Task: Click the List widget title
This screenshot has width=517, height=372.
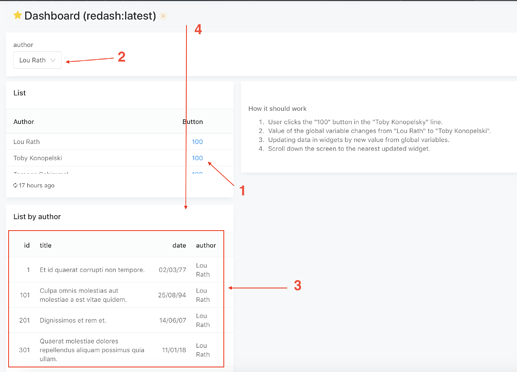Action: click(x=20, y=93)
